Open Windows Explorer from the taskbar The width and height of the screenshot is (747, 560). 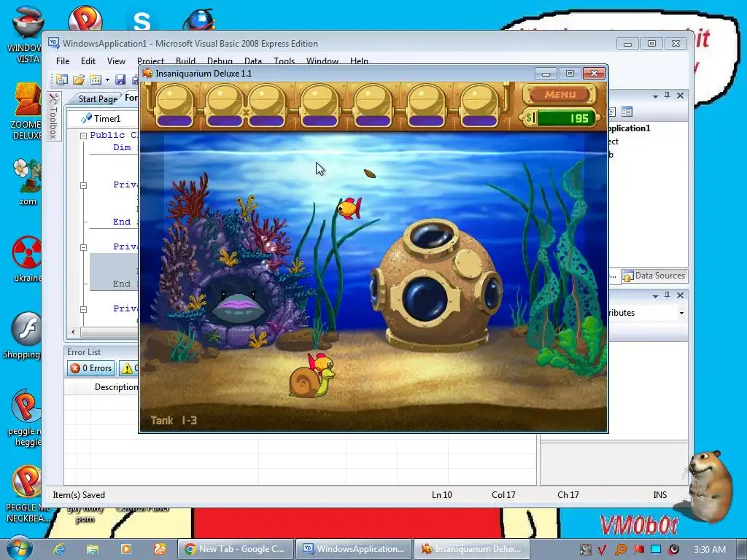coord(93,549)
